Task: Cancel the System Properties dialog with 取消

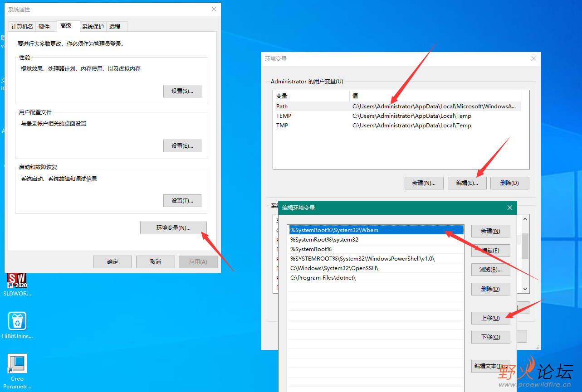Action: 156,262
